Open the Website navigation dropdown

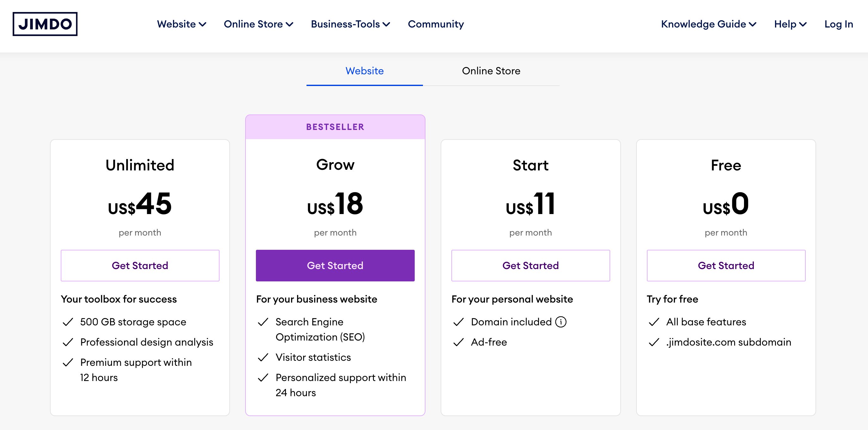click(x=181, y=24)
